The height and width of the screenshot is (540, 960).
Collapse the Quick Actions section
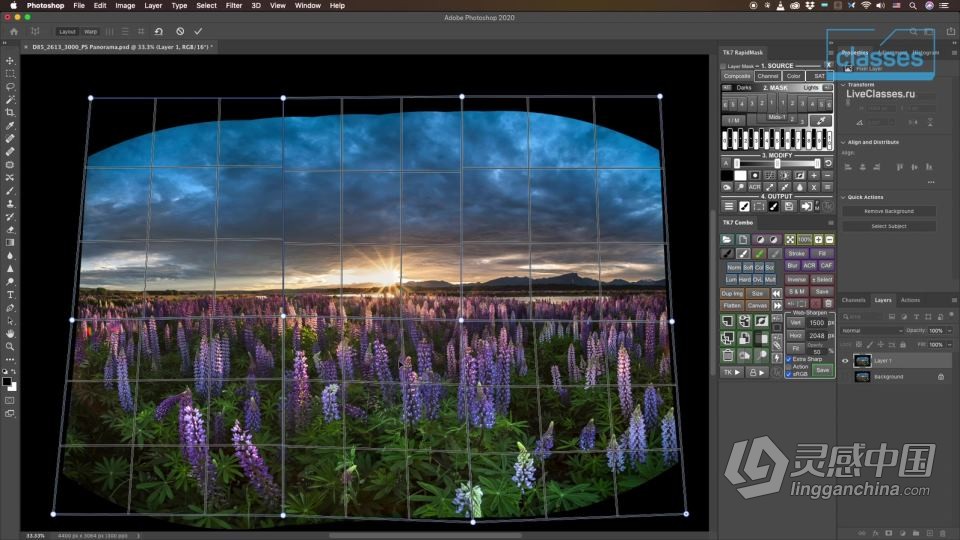844,197
